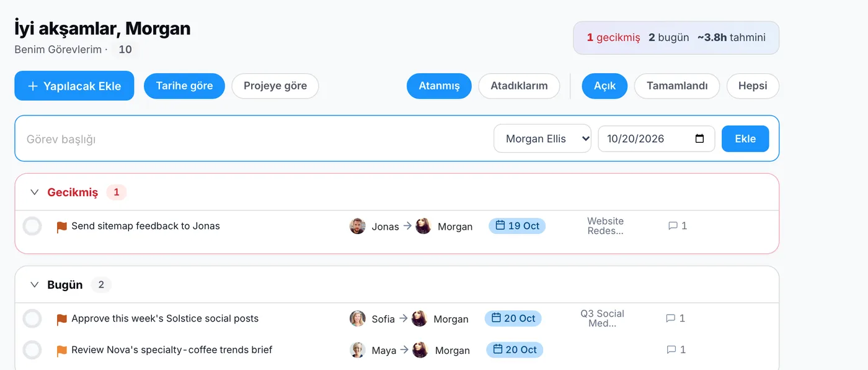
Task: Open task Send sitemap feedback to Jonas
Action: pos(146,226)
